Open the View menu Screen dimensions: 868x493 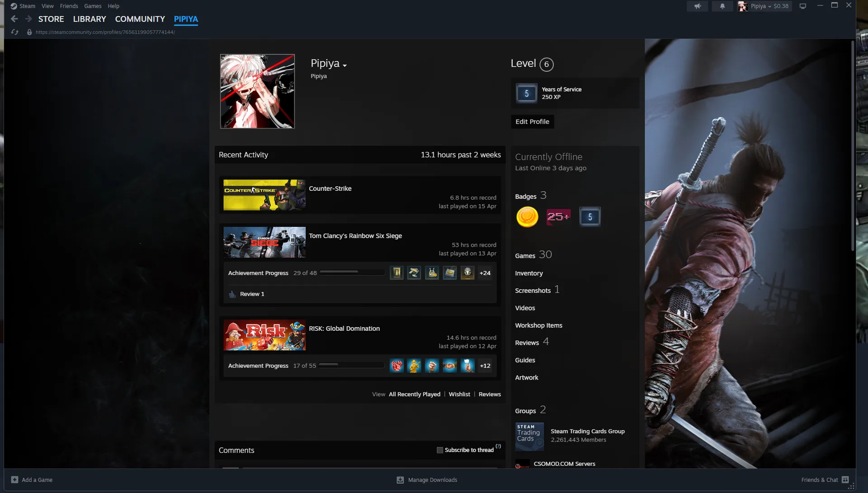47,6
